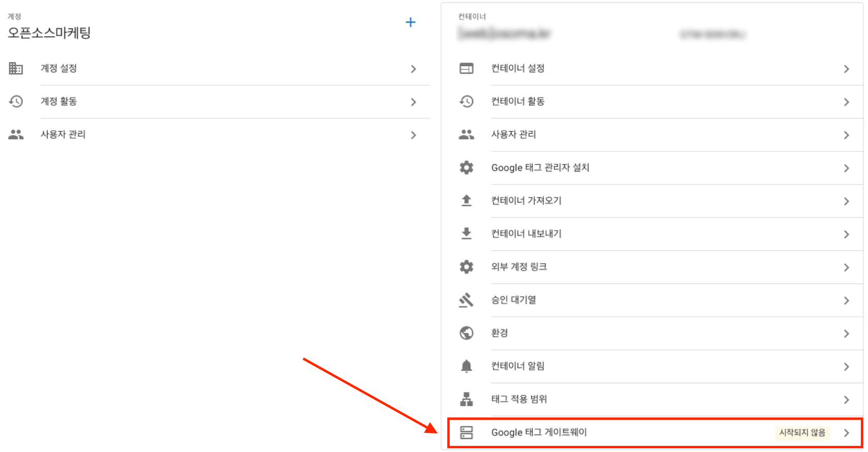Click the gear icon beside 외부 계정 링크
The image size is (868, 452).
point(466,267)
